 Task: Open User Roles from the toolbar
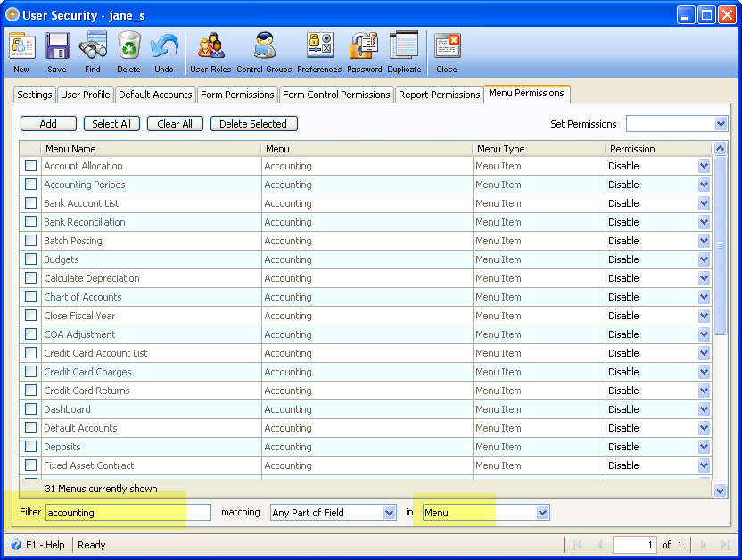pos(210,52)
